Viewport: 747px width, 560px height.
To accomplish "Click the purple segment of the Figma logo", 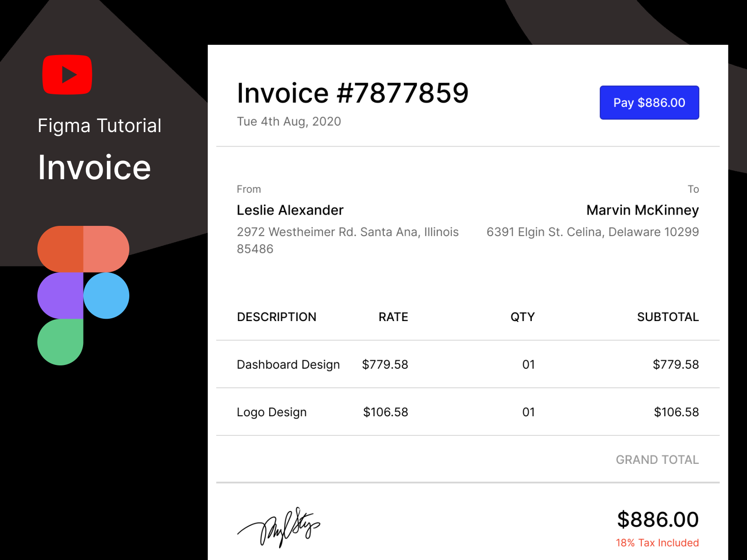I will coord(60,296).
